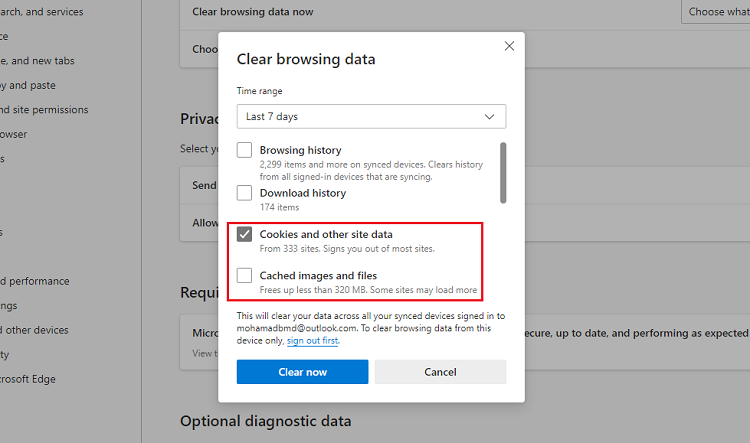This screenshot has height=443, width=750.
Task: Close the Clear browsing data dialog
Action: (509, 46)
